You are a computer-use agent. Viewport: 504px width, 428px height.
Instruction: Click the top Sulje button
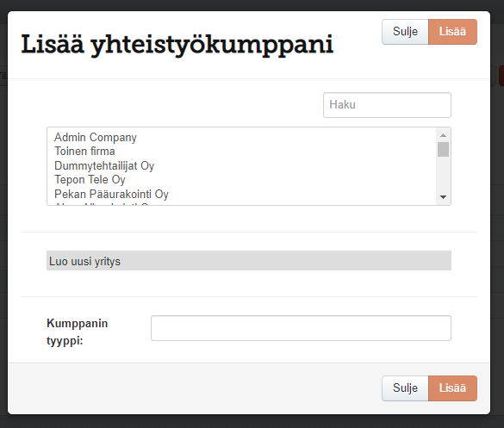405,32
